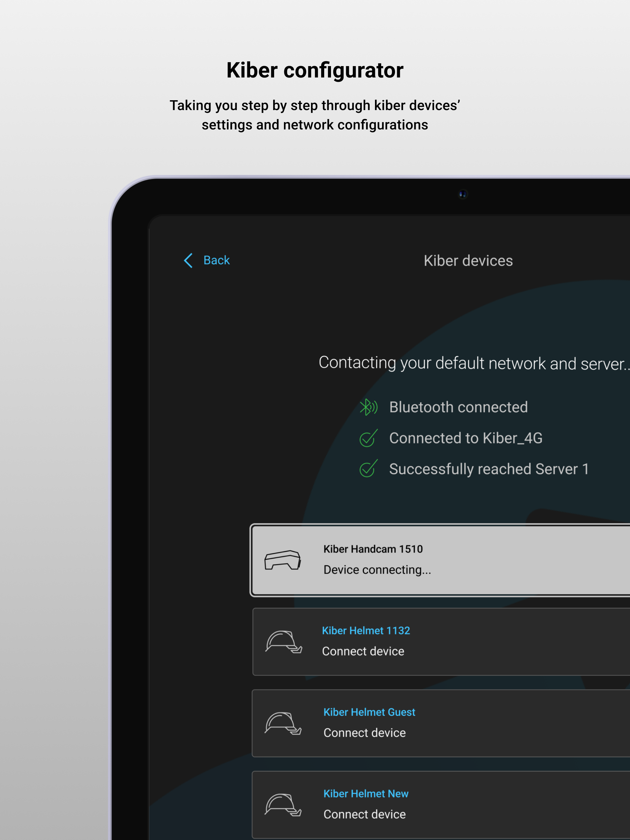The height and width of the screenshot is (840, 630).
Task: Go back using the Back link
Action: coord(216,260)
